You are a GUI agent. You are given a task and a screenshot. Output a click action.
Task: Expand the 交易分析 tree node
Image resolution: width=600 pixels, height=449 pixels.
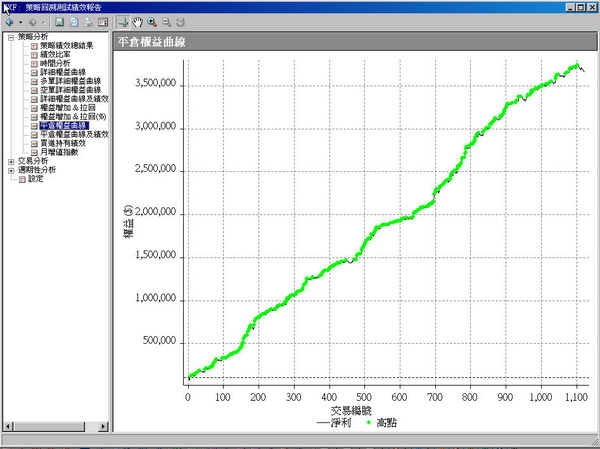coord(11,161)
